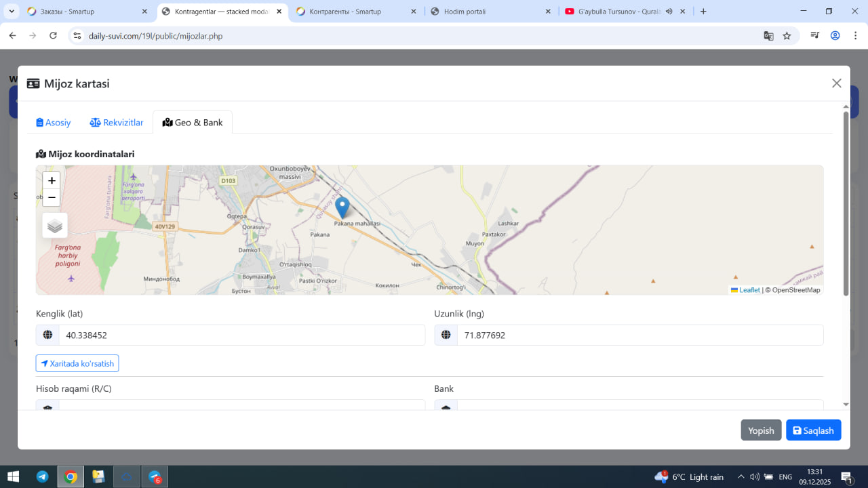
Task: Close the Mijoz kartasi dialog with X
Action: click(836, 83)
